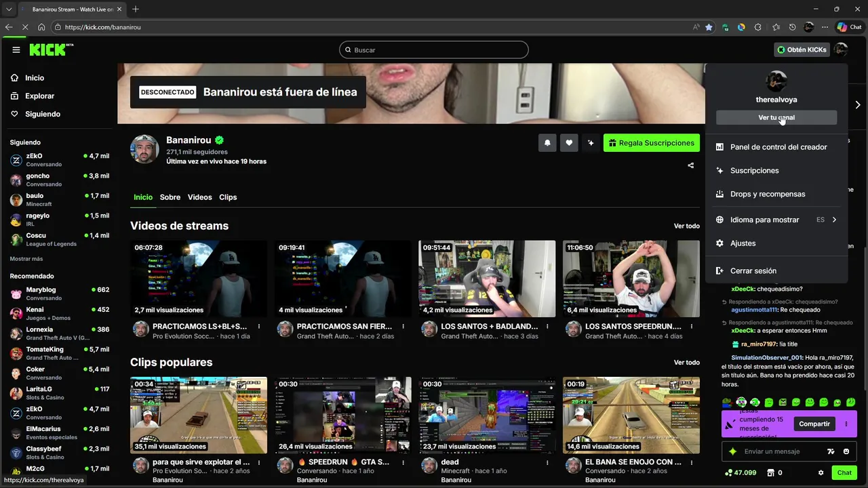Click the green sparkle icon in message box

coord(732,451)
